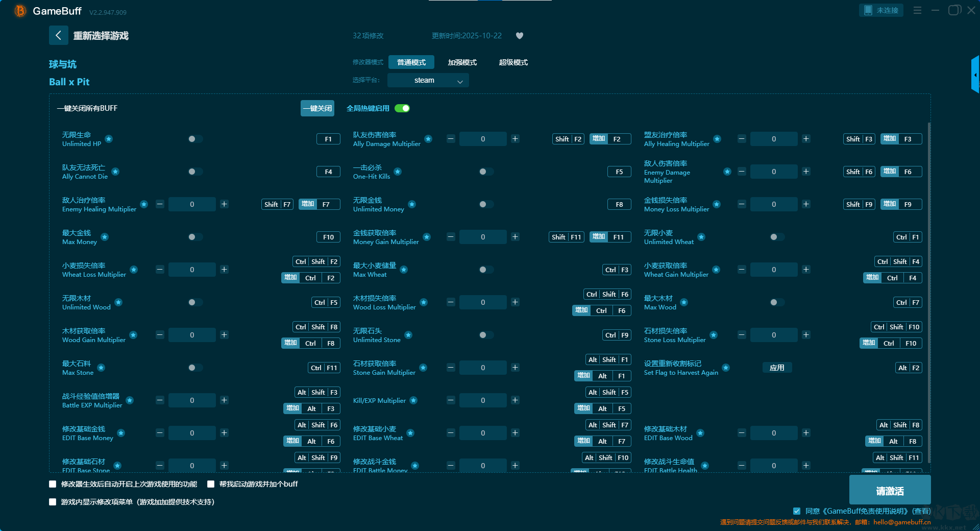980x531 pixels.
Task: Click the star icon beside One-Hit Kills
Action: click(398, 172)
